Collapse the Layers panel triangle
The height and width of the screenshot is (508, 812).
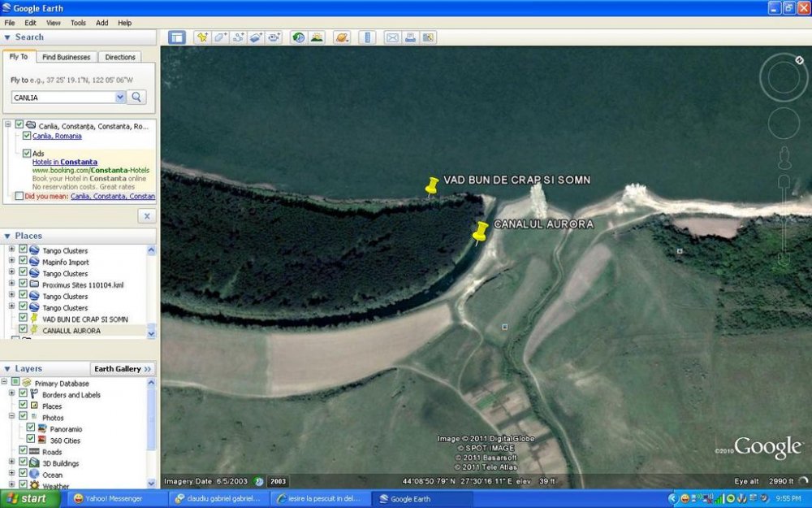tap(7, 369)
